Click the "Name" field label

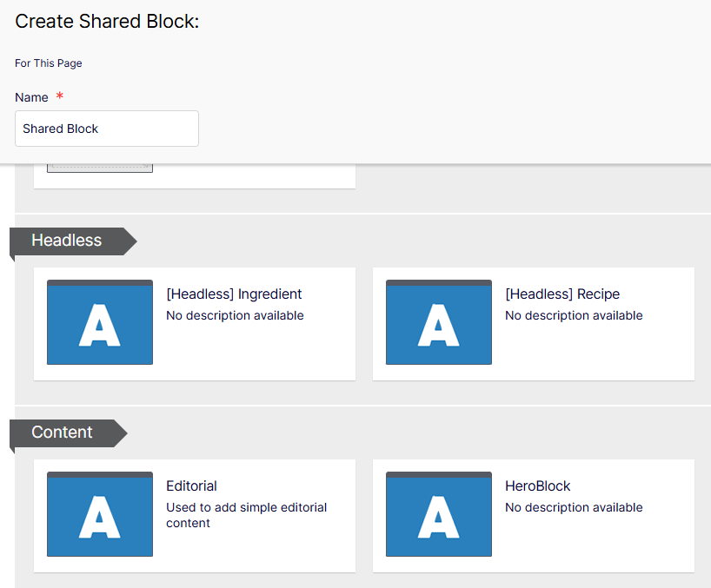pos(31,97)
